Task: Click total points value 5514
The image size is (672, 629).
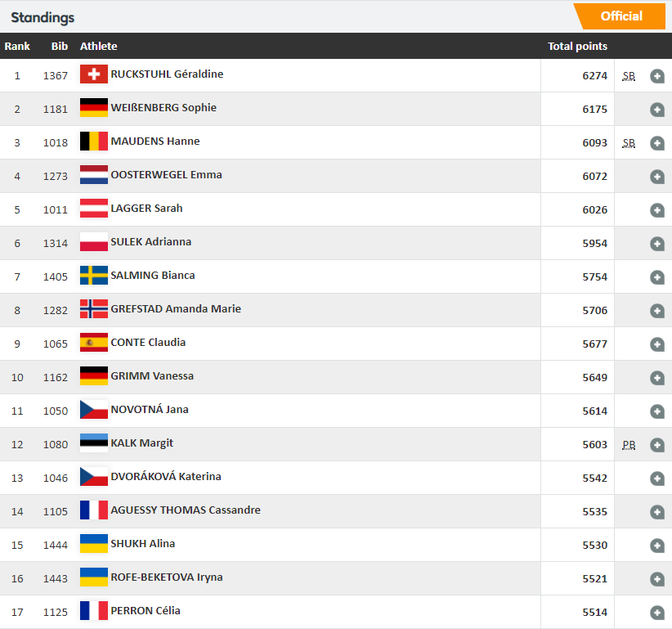Action: coord(594,613)
